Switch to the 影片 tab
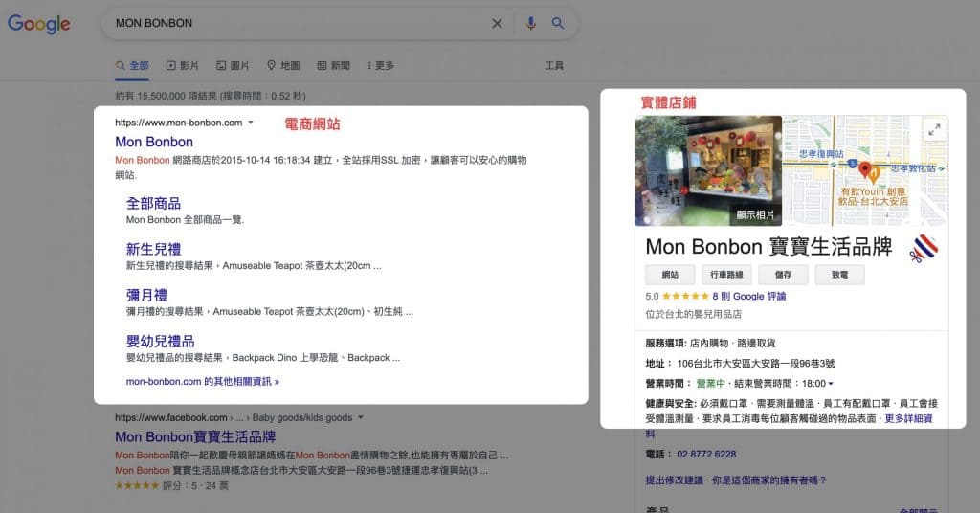This screenshot has width=980, height=513. click(182, 65)
